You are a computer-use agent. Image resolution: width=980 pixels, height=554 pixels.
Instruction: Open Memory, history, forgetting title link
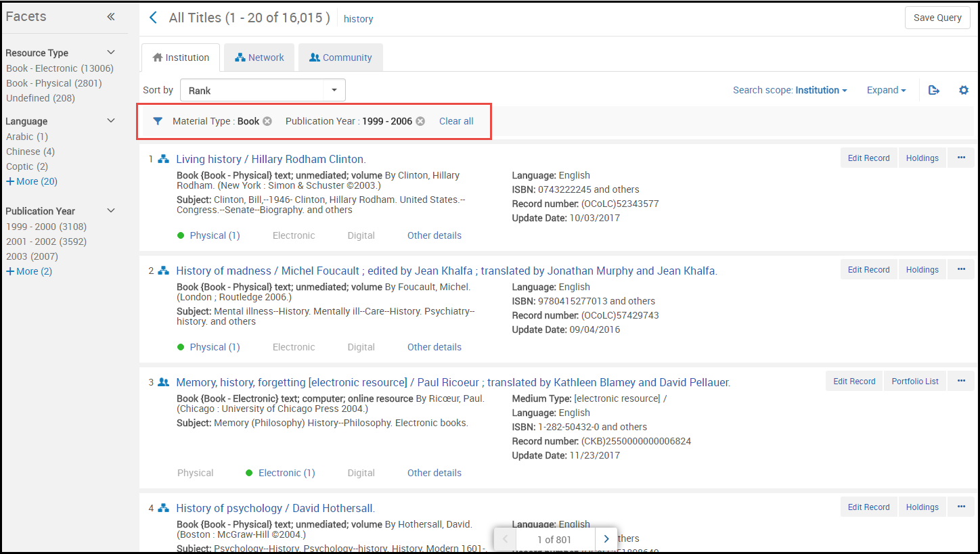(x=453, y=382)
